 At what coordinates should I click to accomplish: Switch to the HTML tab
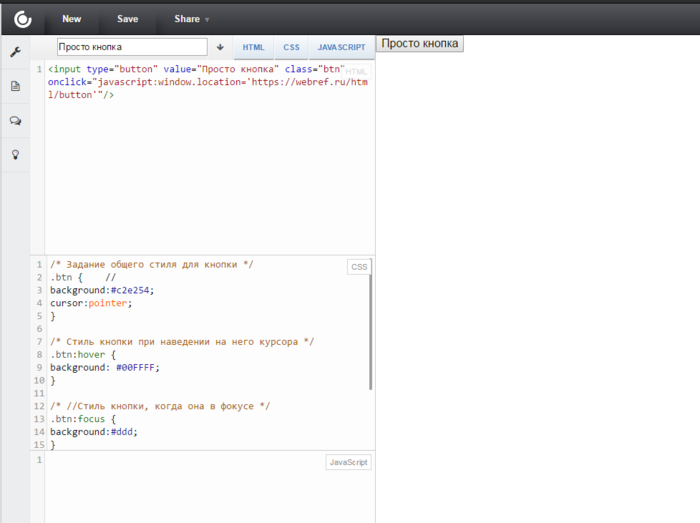(254, 47)
